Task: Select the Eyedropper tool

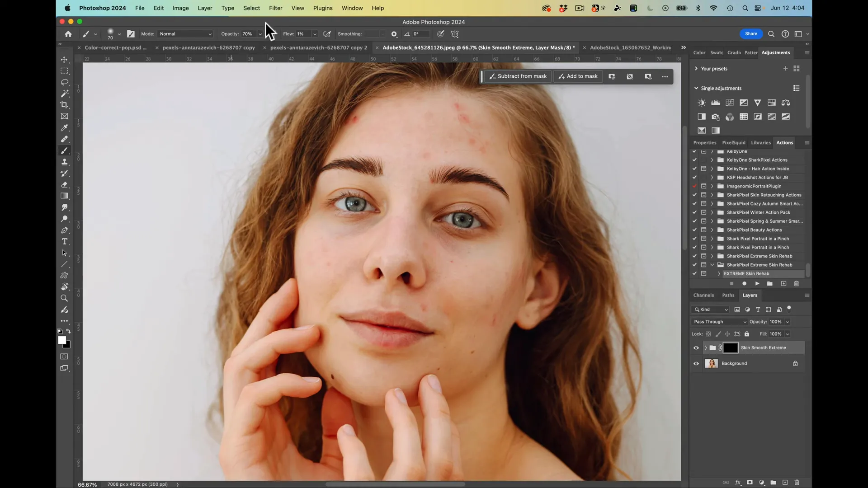Action: tap(64, 128)
